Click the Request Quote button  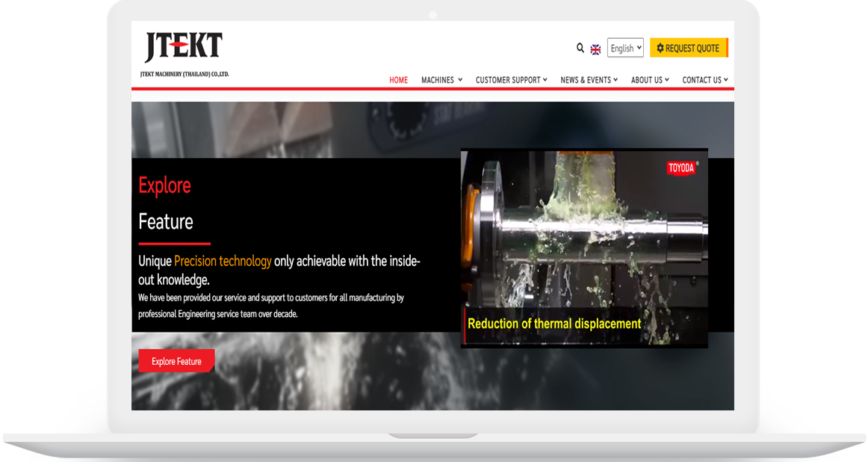tap(689, 48)
